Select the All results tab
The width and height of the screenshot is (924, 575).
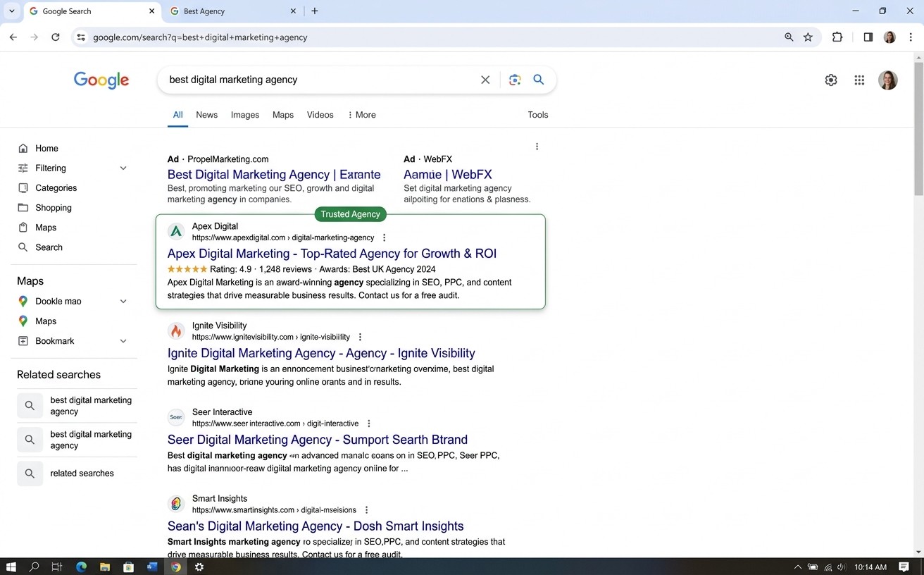(x=177, y=115)
